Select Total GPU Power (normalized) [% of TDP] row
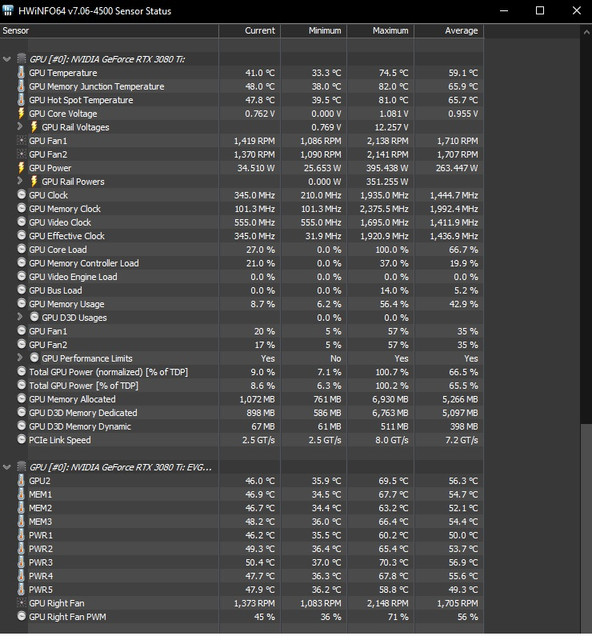This screenshot has height=640, width=592. (108, 372)
